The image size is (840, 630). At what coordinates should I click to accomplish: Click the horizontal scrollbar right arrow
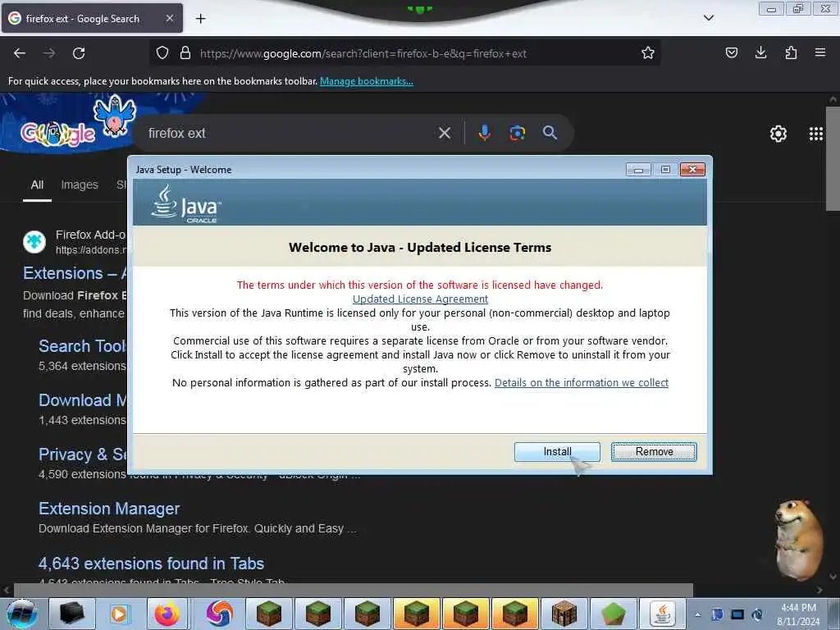pyautogui.click(x=819, y=590)
